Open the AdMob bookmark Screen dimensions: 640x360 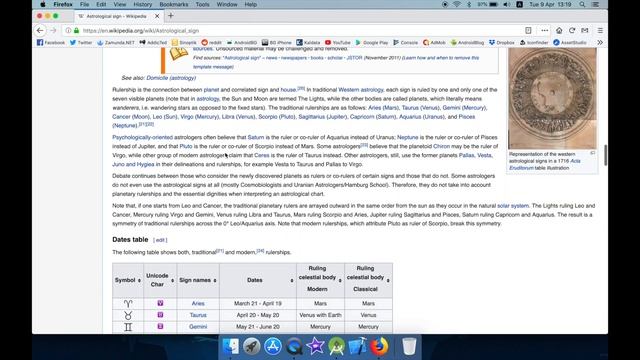pos(434,42)
